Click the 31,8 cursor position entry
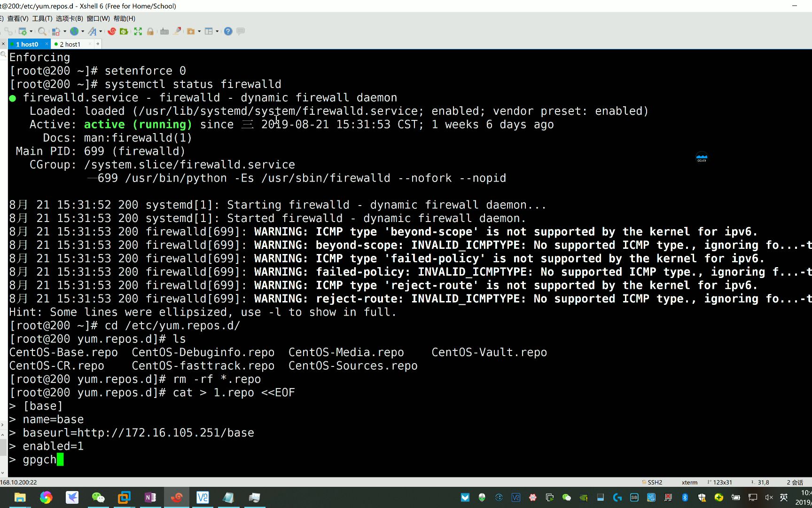 760,483
